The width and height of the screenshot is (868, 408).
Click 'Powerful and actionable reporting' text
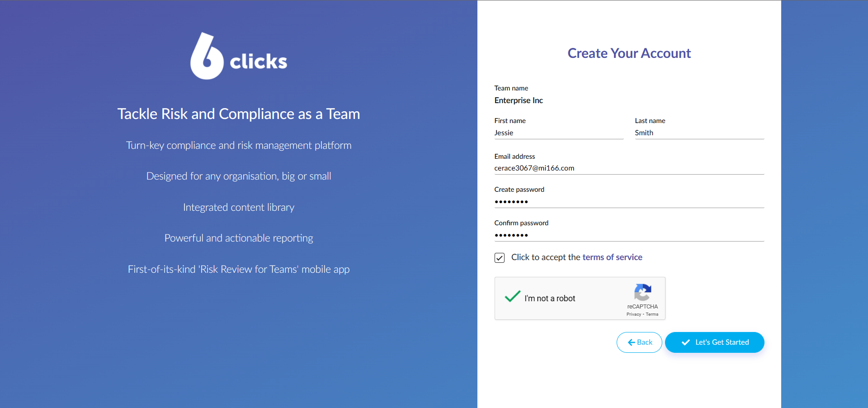(x=239, y=238)
